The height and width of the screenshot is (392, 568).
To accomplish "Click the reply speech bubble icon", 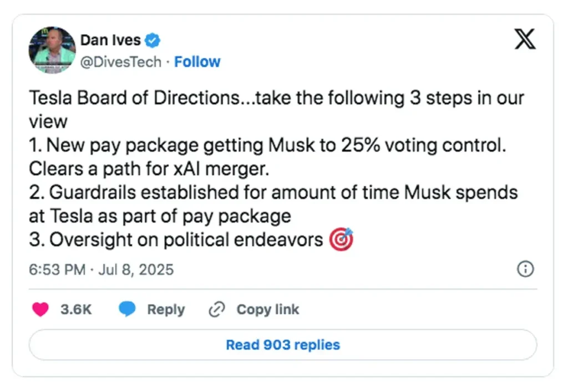I will 128,309.
